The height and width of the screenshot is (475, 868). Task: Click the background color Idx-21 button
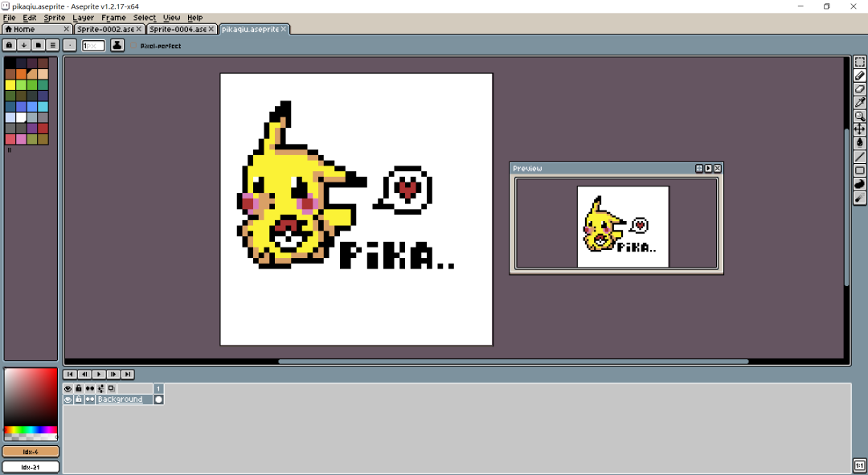pos(31,467)
